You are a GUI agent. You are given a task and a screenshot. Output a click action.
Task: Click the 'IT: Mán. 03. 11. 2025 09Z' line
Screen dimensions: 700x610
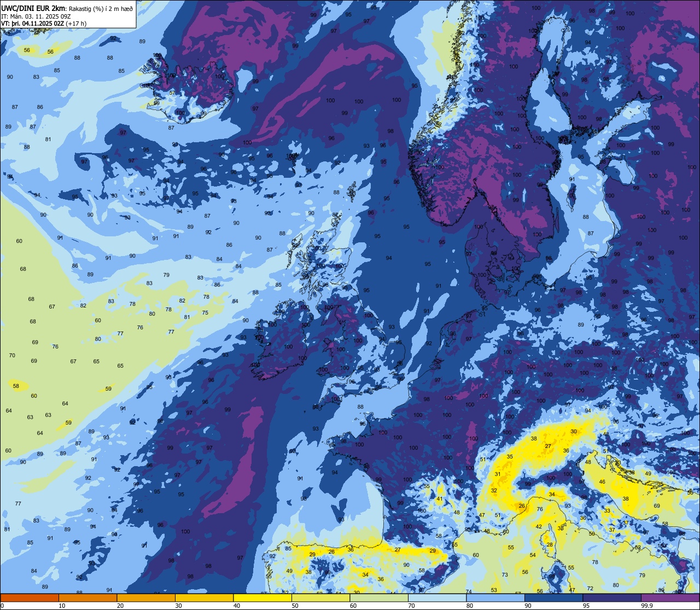[x=36, y=16]
